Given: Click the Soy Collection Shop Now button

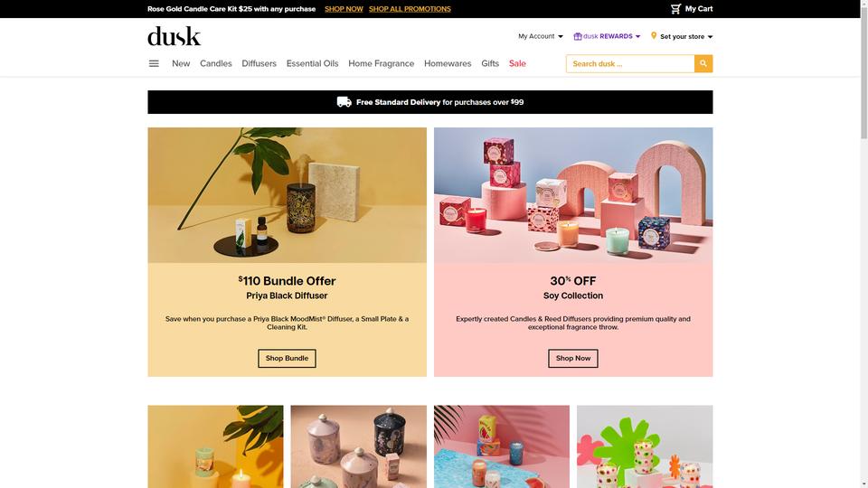Looking at the screenshot, I should pyautogui.click(x=573, y=358).
